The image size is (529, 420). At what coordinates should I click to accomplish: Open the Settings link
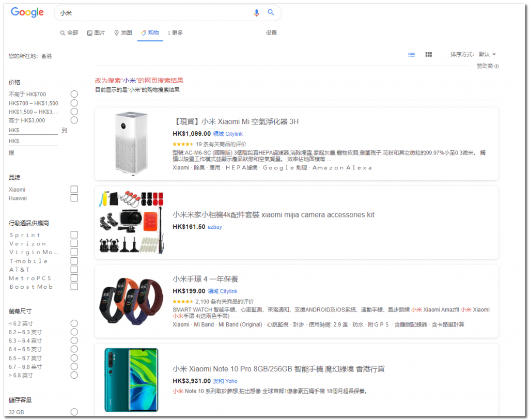[x=271, y=33]
